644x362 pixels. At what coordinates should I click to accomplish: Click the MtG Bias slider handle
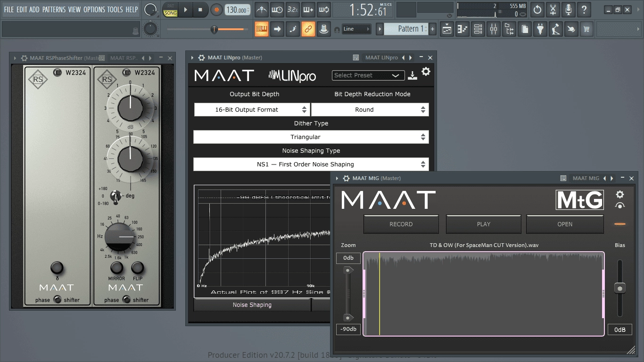click(620, 288)
